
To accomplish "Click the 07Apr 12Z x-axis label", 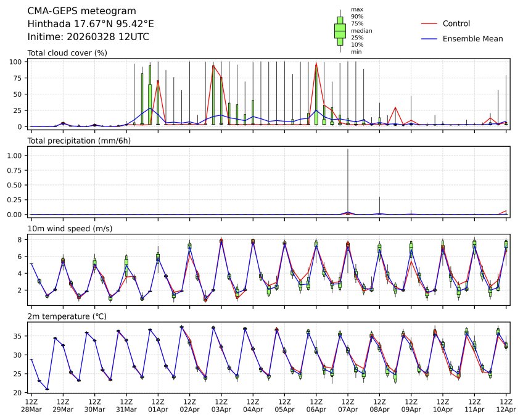I will (x=348, y=405).
